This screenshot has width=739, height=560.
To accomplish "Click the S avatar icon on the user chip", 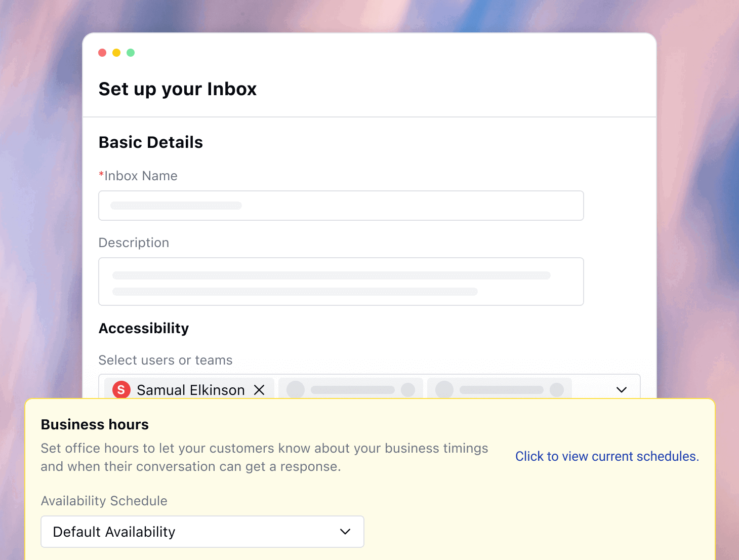I will 121,390.
